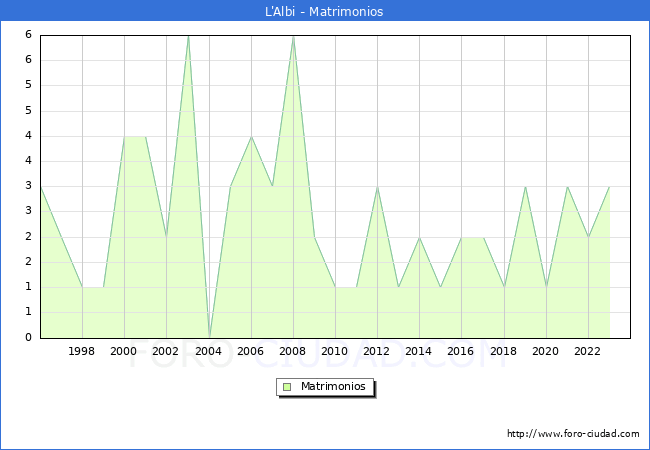Select the 2014 x-axis label
The image size is (650, 450).
(419, 351)
